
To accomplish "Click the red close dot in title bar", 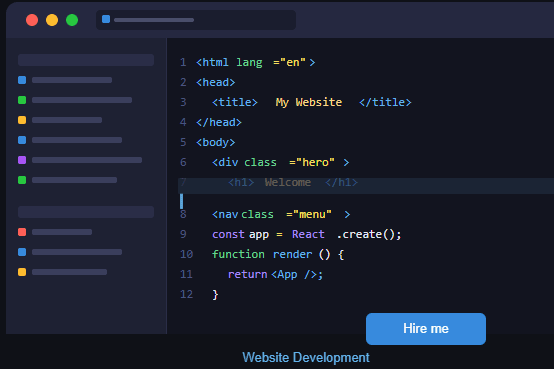I will [32, 20].
